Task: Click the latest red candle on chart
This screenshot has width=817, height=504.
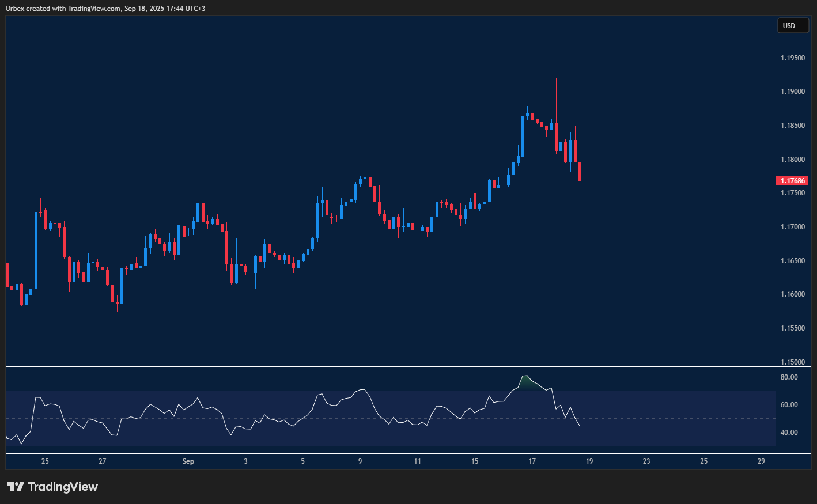Action: 580,171
